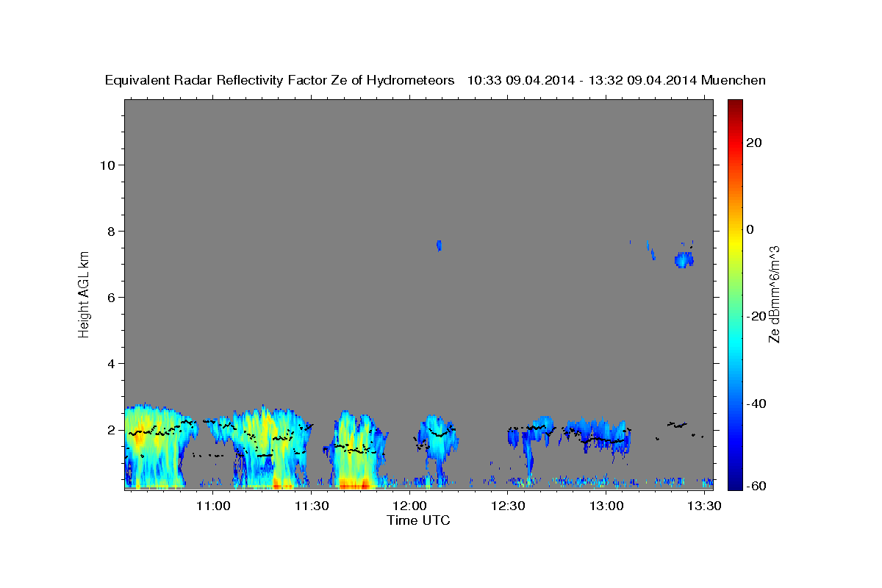Image resolution: width=882 pixels, height=588 pixels.
Task: Click the colorbar value '0'
Action: coord(750,229)
